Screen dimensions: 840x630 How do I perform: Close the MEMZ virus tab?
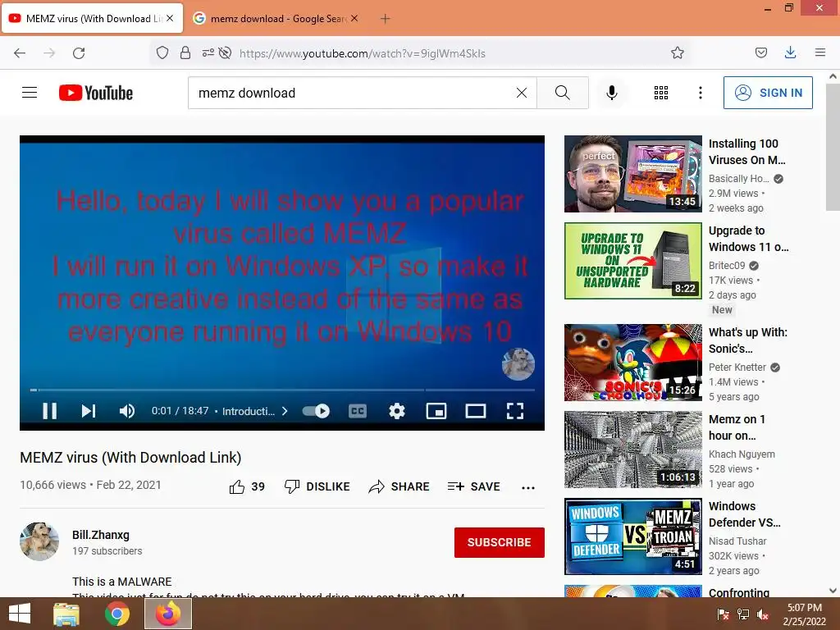(x=170, y=18)
